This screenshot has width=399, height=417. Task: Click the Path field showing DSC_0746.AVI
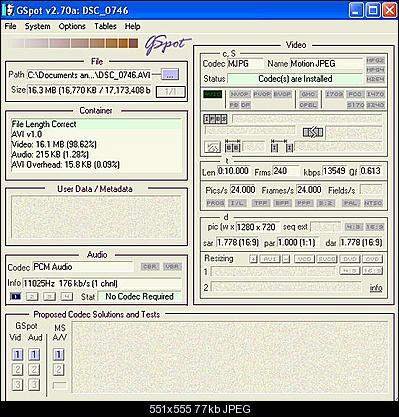[89, 75]
